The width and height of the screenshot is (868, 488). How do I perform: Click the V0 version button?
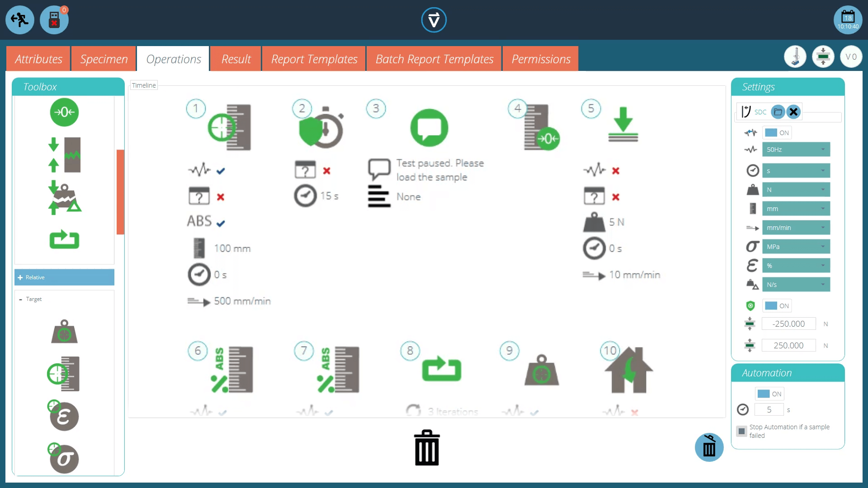coord(851,57)
